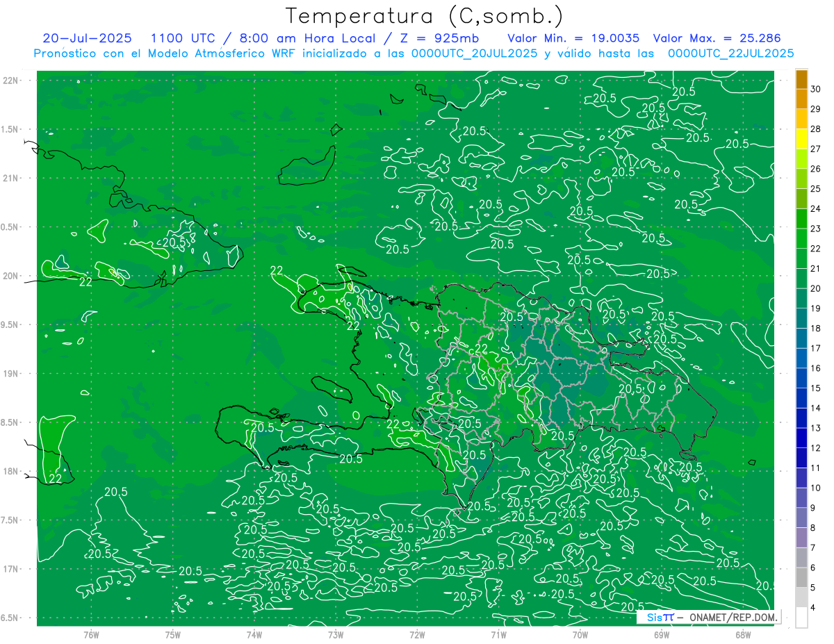
Task: Click the latitude axis label "18N"
Action: pyautogui.click(x=10, y=471)
